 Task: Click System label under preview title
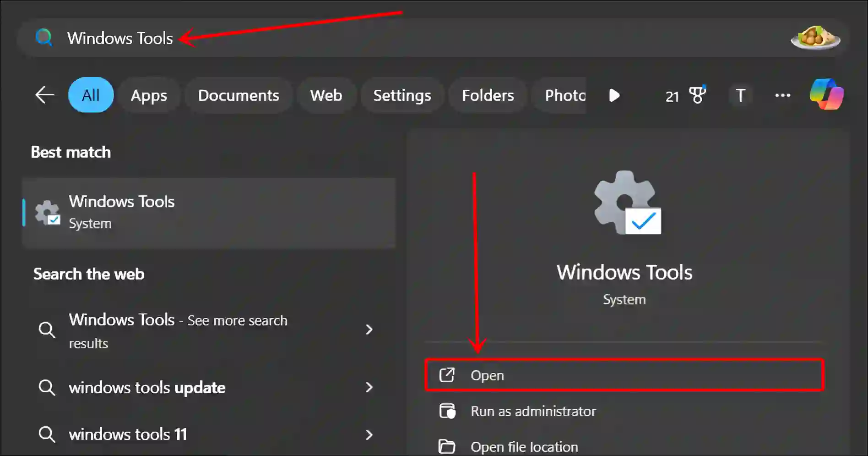point(624,299)
